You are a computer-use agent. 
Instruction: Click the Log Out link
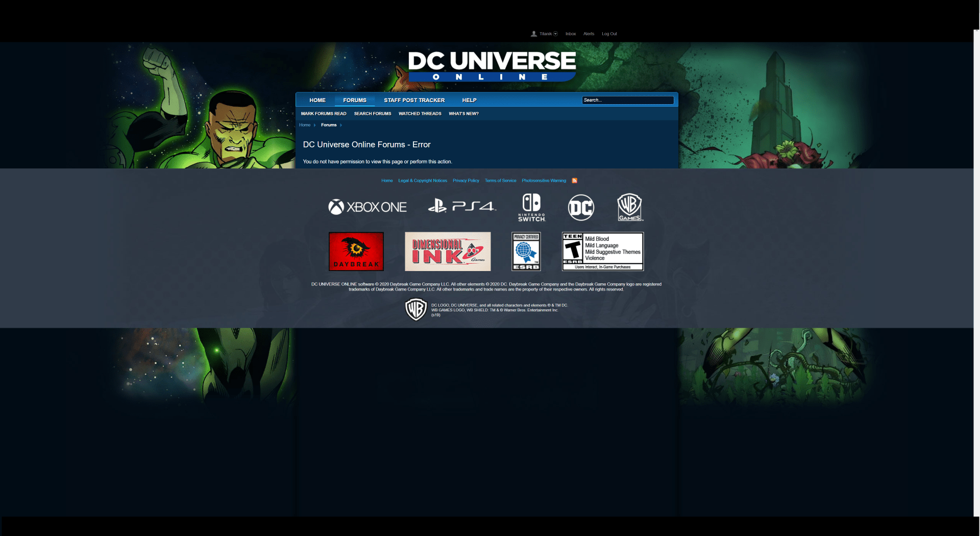[609, 34]
